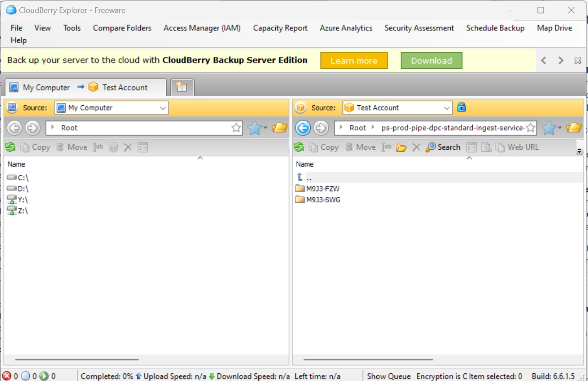This screenshot has height=381, width=588.
Task: Refresh the My Computer pane
Action: click(10, 147)
